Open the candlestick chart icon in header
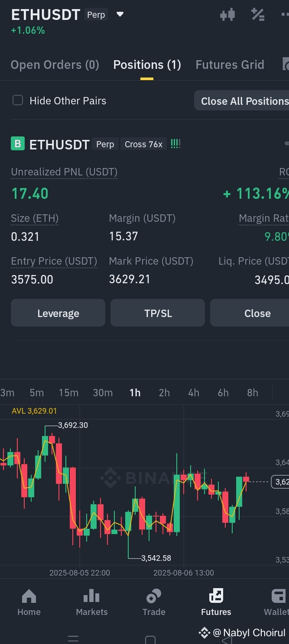 point(227,14)
